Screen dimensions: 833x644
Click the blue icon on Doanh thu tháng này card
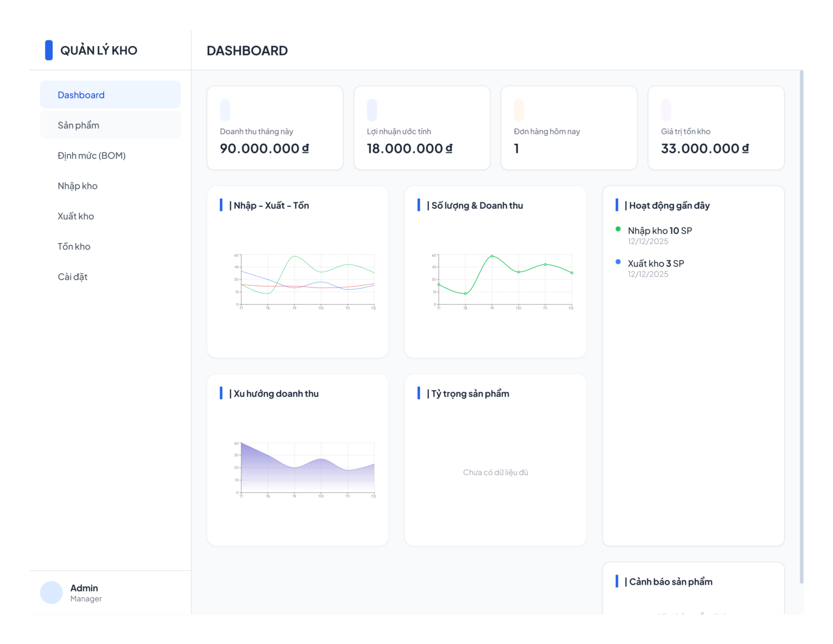[x=225, y=110]
